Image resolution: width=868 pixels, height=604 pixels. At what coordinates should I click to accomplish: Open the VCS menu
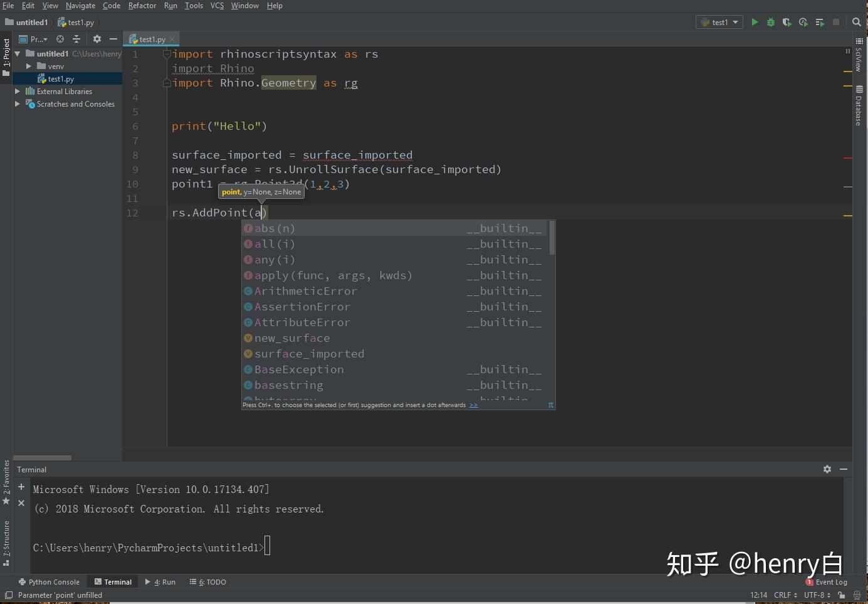pos(217,6)
